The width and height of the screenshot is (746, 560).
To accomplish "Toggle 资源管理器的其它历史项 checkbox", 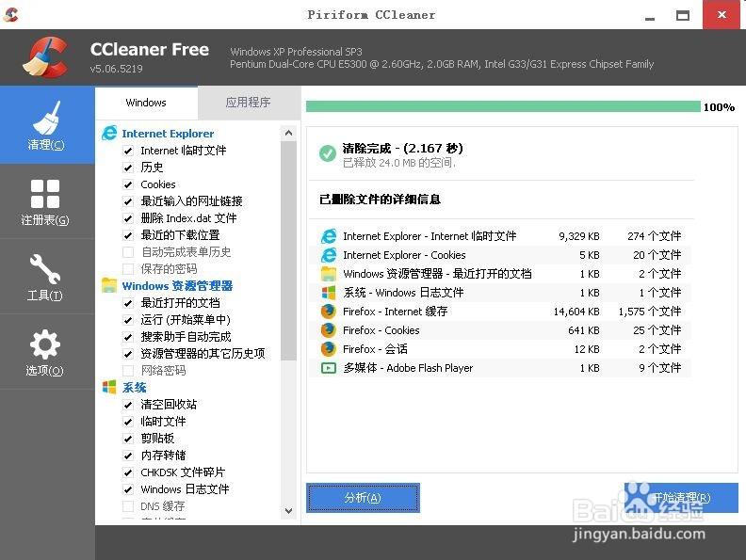I will pyautogui.click(x=128, y=354).
